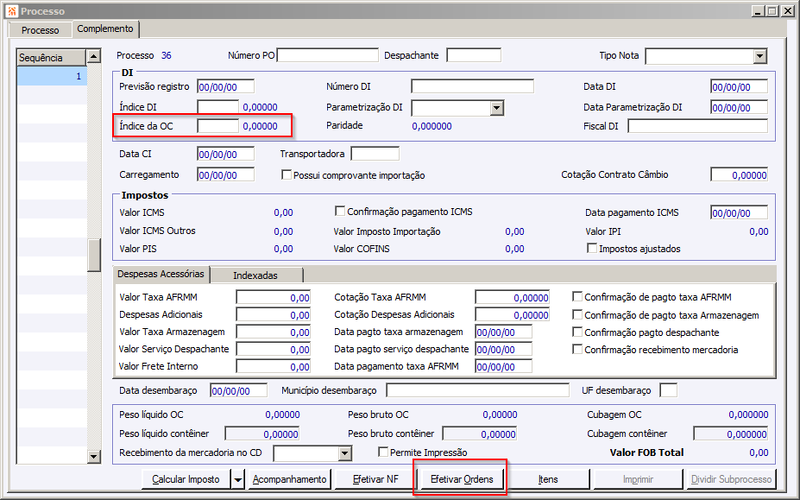Click the Dividir Subprocesso button
The image size is (800, 500).
731,479
